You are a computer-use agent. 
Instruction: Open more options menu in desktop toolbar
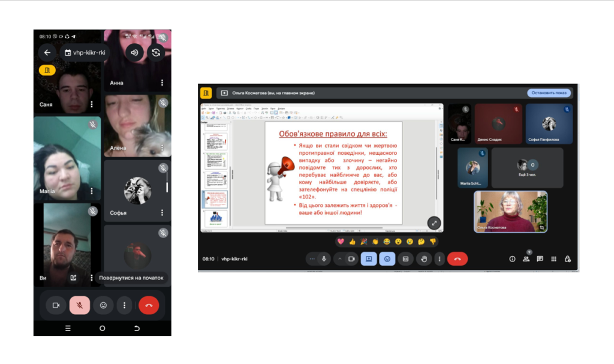pyautogui.click(x=440, y=259)
